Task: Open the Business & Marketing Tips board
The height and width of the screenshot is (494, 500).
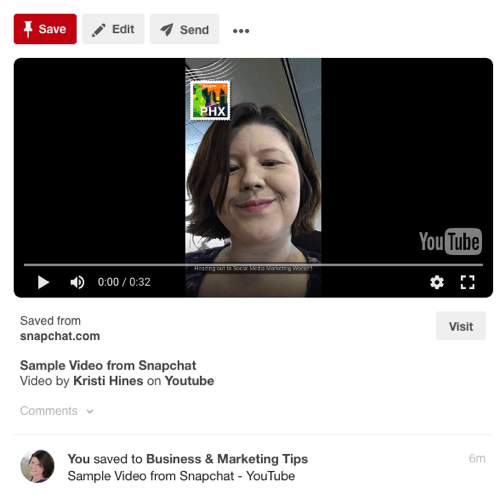Action: 227,459
